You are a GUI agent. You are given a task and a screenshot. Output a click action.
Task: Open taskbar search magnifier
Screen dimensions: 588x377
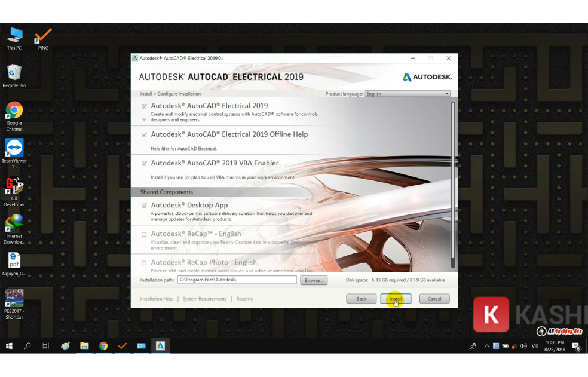point(27,346)
